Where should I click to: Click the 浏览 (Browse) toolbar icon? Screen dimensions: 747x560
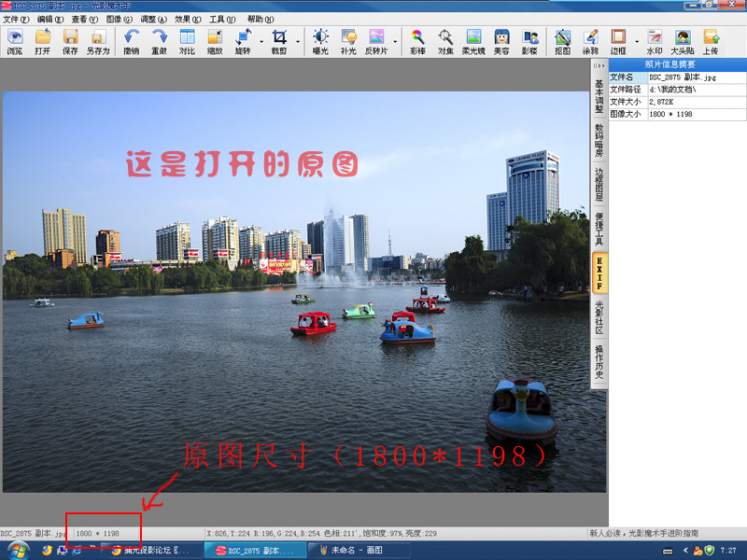pos(15,41)
